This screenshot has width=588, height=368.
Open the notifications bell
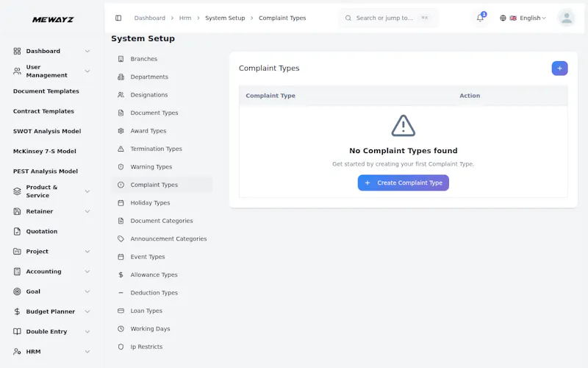click(x=480, y=18)
